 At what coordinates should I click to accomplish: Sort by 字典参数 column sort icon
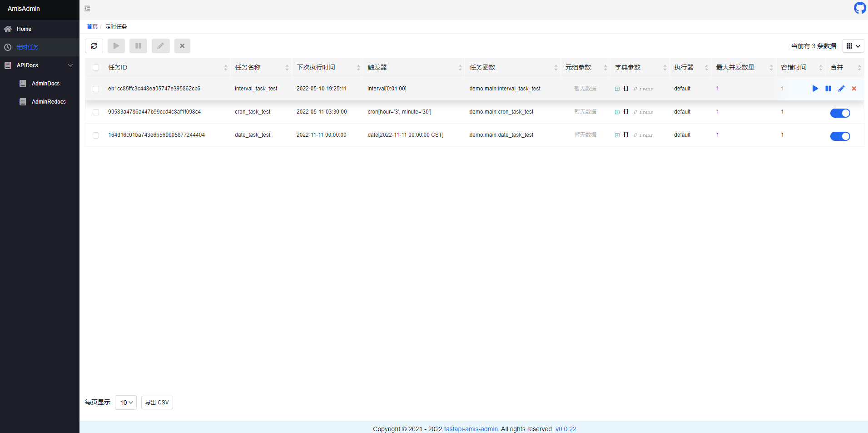(x=665, y=68)
